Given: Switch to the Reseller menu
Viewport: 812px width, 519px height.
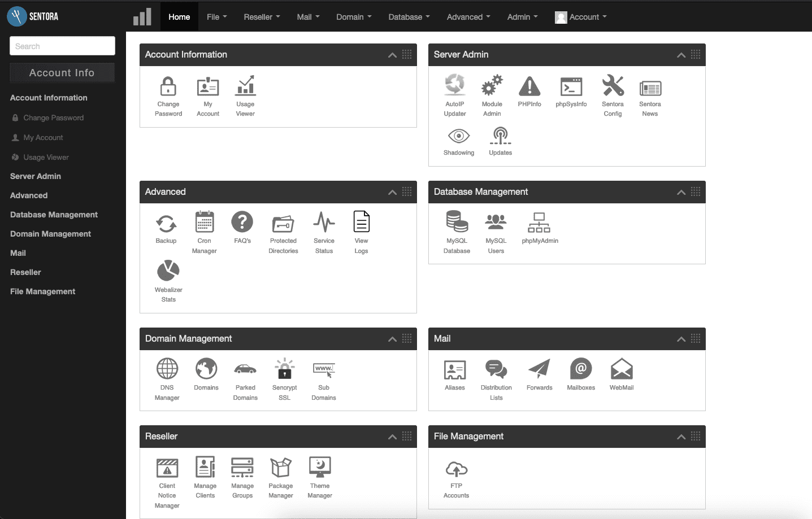Looking at the screenshot, I should (261, 17).
